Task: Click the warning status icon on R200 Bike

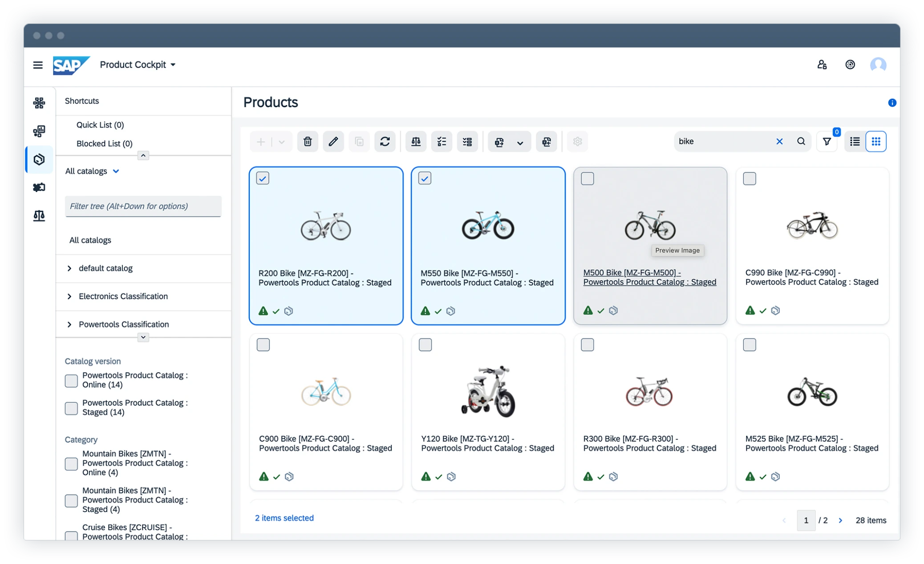Action: pyautogui.click(x=263, y=311)
